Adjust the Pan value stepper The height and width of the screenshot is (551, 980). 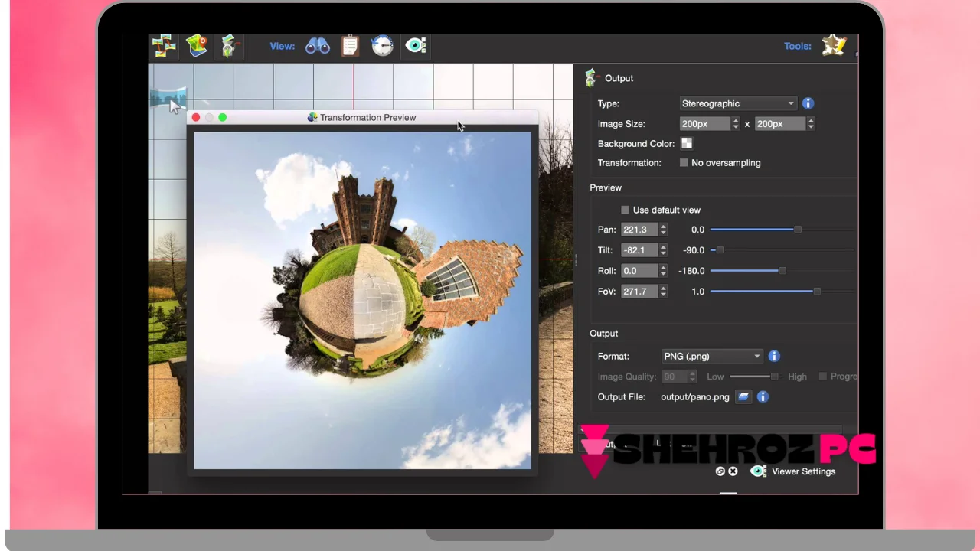point(663,230)
